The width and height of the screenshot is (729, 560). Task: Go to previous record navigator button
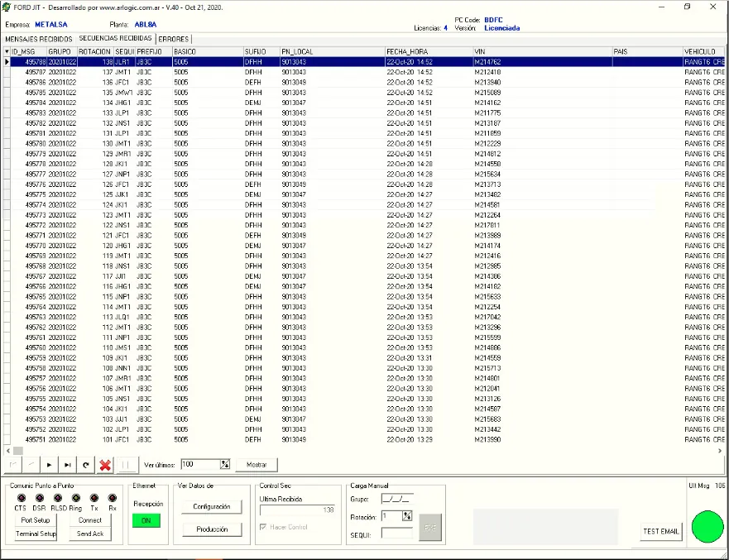tap(31, 465)
